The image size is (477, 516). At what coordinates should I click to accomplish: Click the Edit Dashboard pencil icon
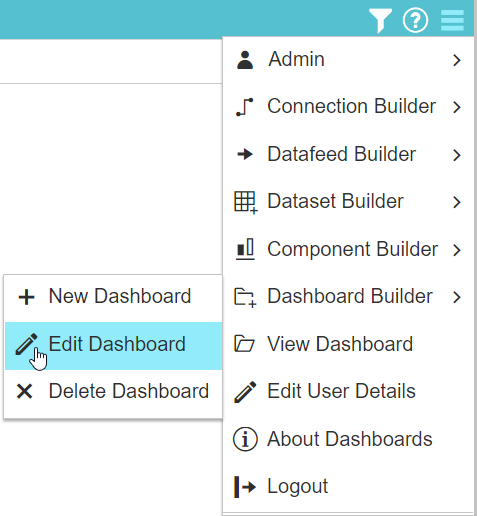click(x=26, y=344)
